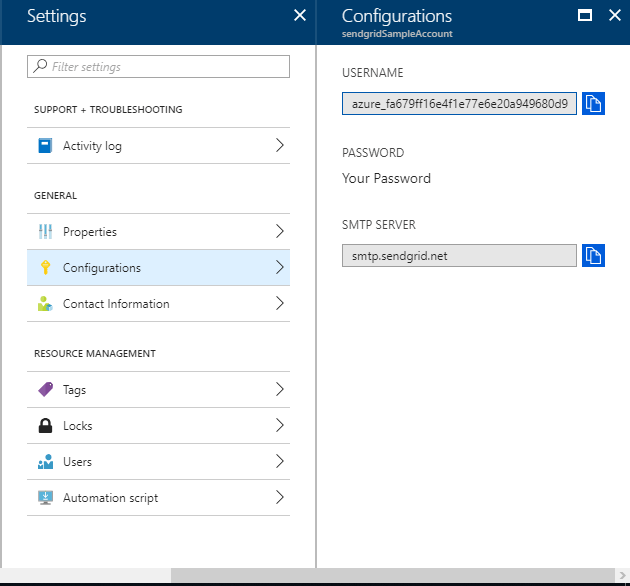Copy the SMTP server to clipboard

click(593, 255)
